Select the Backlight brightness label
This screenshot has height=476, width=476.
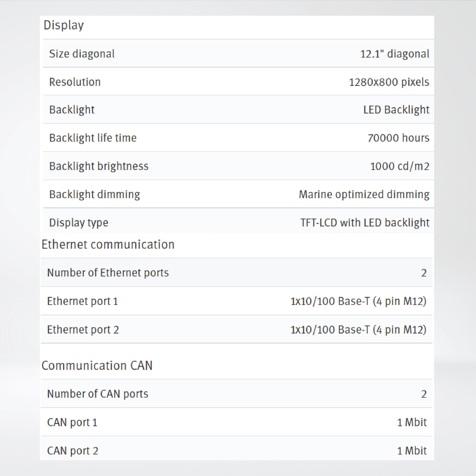(x=99, y=166)
